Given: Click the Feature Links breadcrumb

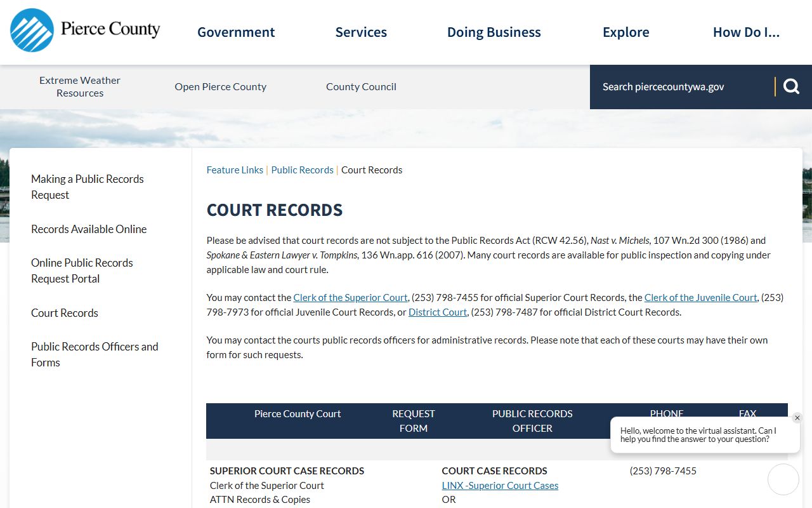Looking at the screenshot, I should coord(235,170).
